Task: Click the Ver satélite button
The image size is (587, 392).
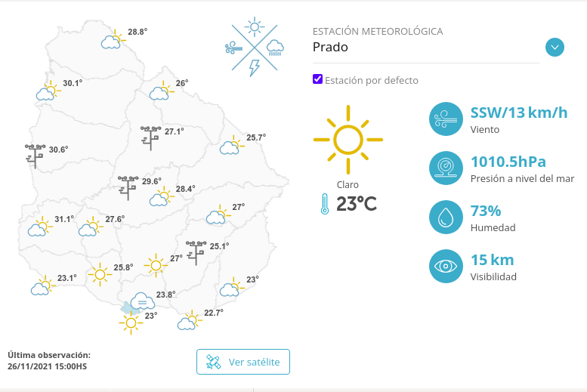Action: (x=243, y=362)
